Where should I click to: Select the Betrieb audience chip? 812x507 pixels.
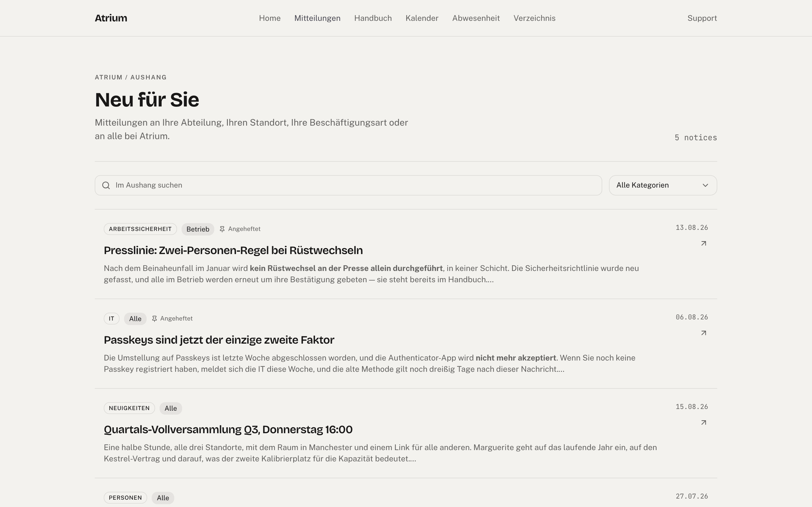coord(198,229)
